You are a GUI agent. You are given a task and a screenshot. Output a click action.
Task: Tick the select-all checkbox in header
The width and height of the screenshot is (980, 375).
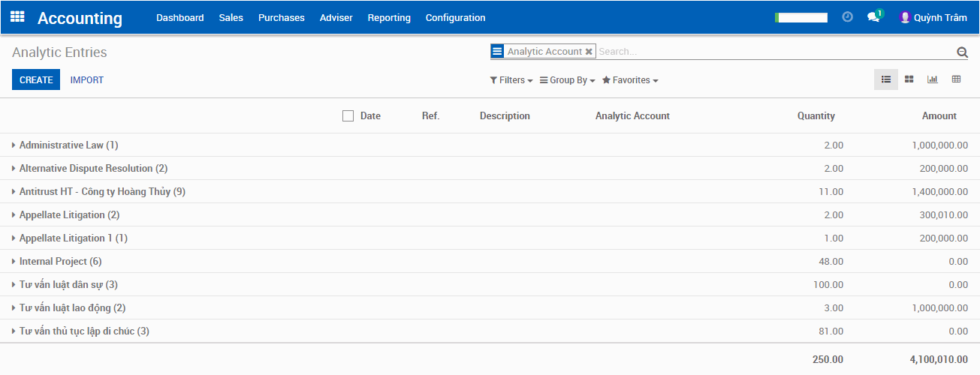pos(348,115)
